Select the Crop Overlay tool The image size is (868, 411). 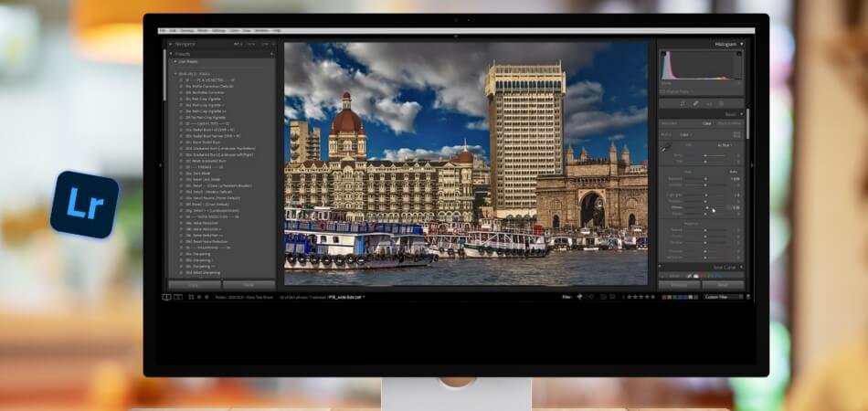tap(683, 103)
